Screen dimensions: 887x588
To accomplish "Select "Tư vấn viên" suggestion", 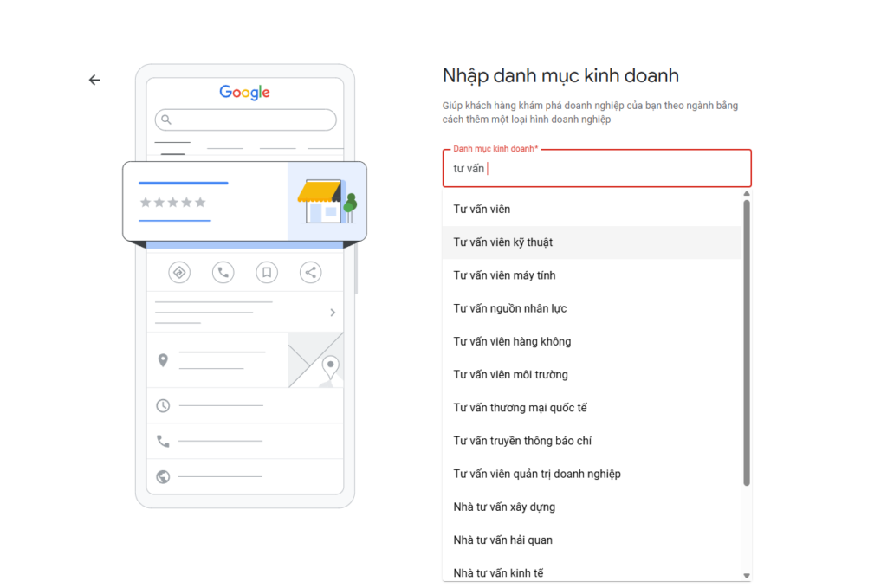I will coord(482,210).
